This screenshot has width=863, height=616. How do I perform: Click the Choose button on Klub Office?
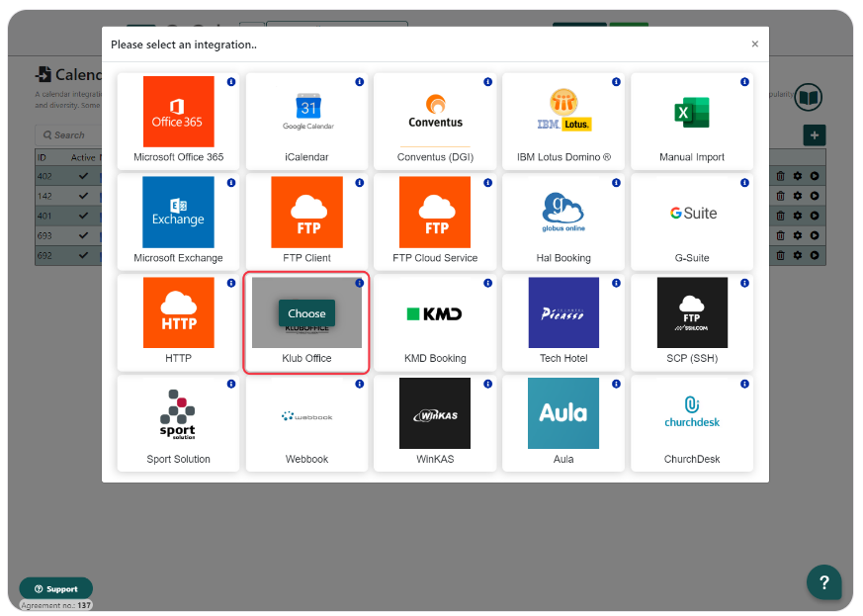(x=306, y=313)
